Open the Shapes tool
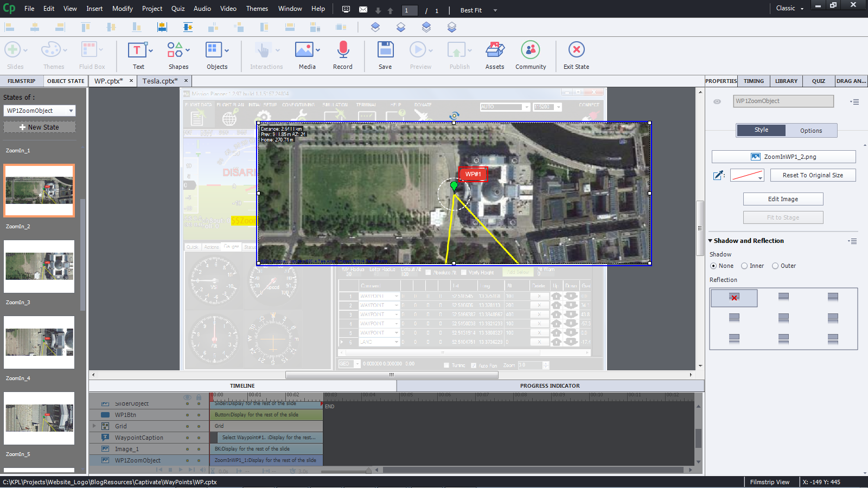This screenshot has height=488, width=868. point(175,50)
